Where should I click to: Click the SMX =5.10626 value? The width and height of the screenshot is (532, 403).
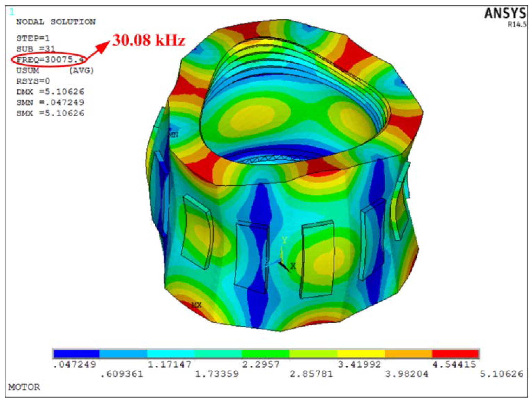click(x=50, y=113)
